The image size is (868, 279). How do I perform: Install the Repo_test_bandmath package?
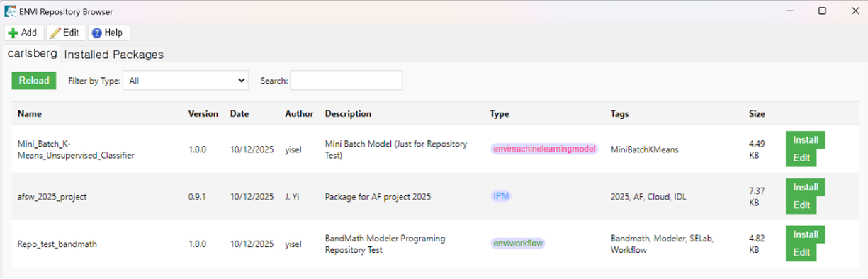[806, 235]
